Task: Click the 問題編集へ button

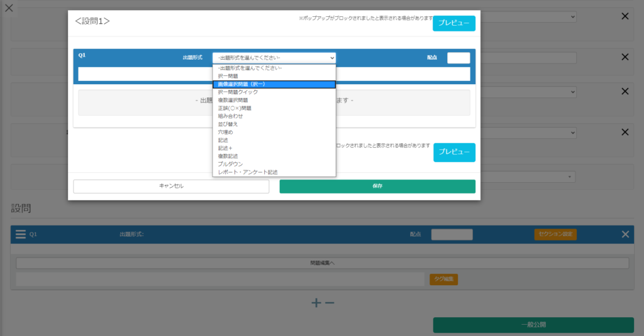Action: pyautogui.click(x=323, y=263)
